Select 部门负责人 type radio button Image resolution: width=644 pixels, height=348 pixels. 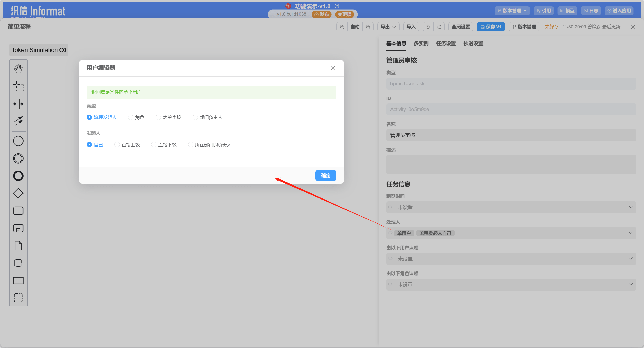[x=195, y=117]
